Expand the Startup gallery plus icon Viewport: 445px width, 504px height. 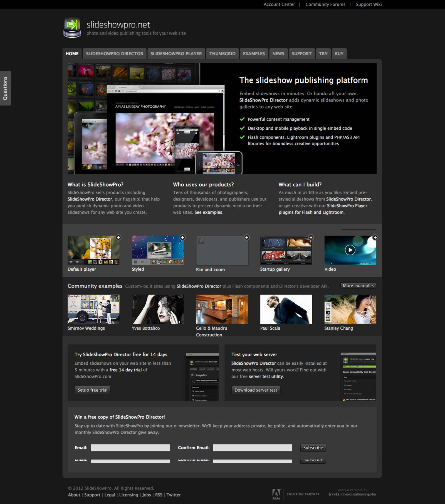(x=311, y=237)
